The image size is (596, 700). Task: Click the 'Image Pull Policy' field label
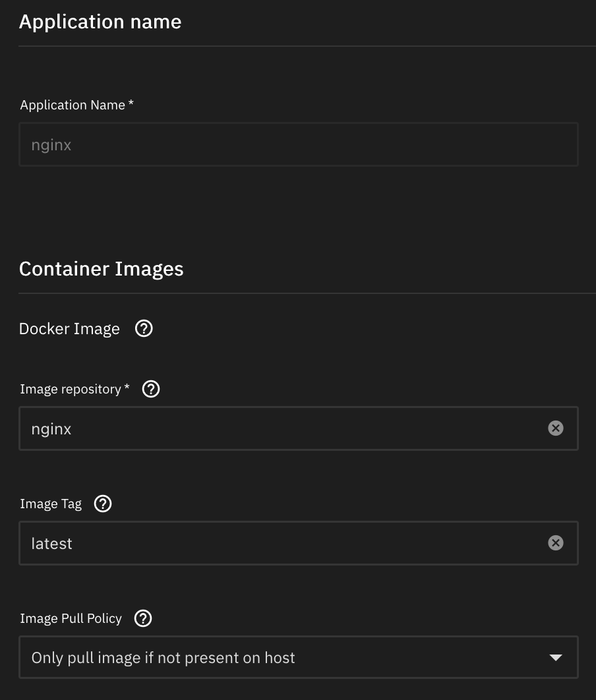click(x=71, y=619)
